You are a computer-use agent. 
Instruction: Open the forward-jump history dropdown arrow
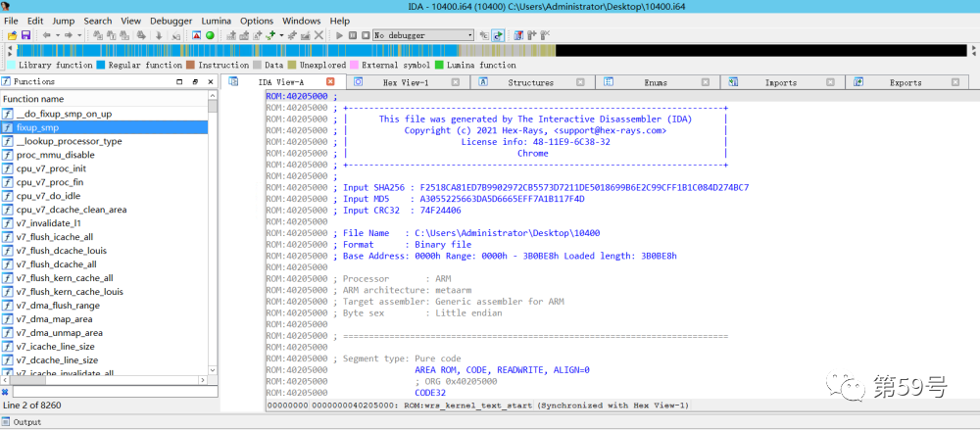[x=79, y=35]
